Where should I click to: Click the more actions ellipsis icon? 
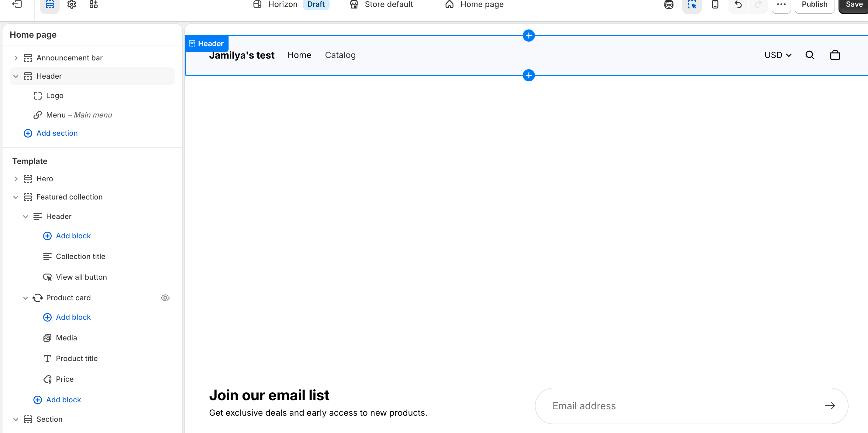tap(781, 4)
